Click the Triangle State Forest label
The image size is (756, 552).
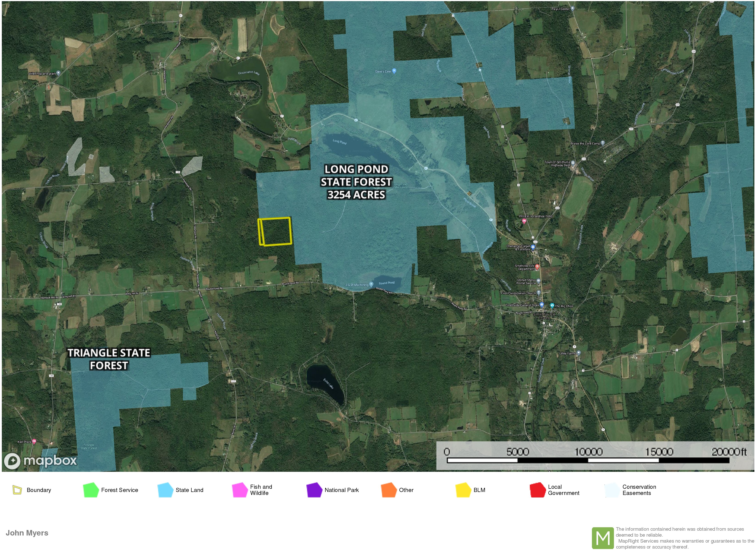point(109,359)
